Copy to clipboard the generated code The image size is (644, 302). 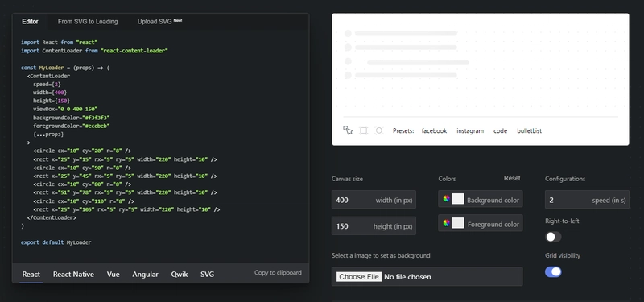point(278,272)
